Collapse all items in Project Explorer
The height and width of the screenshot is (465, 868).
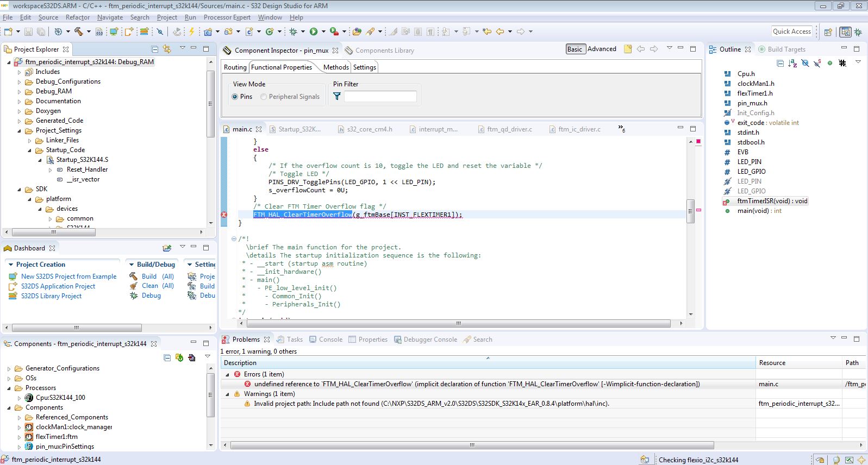tap(155, 49)
